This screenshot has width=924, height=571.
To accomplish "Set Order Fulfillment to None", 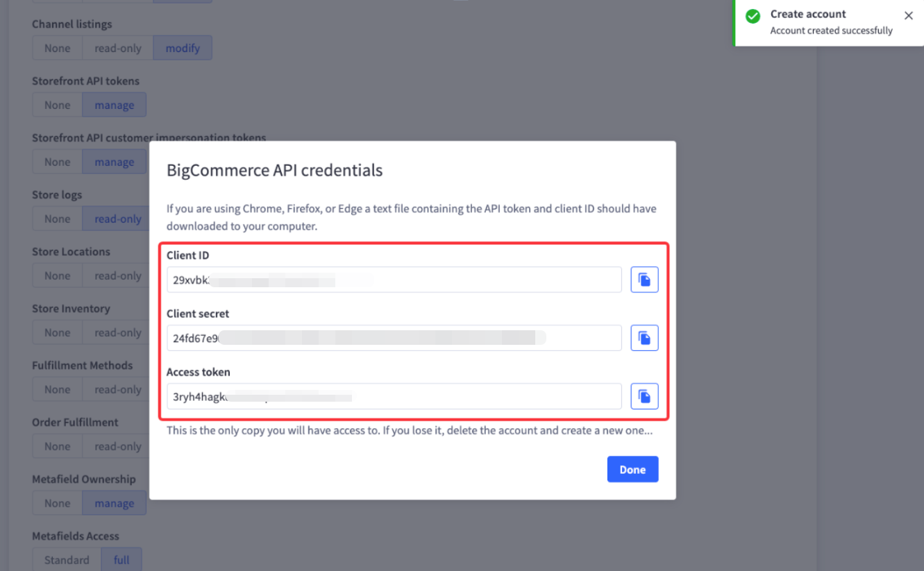I will click(57, 446).
